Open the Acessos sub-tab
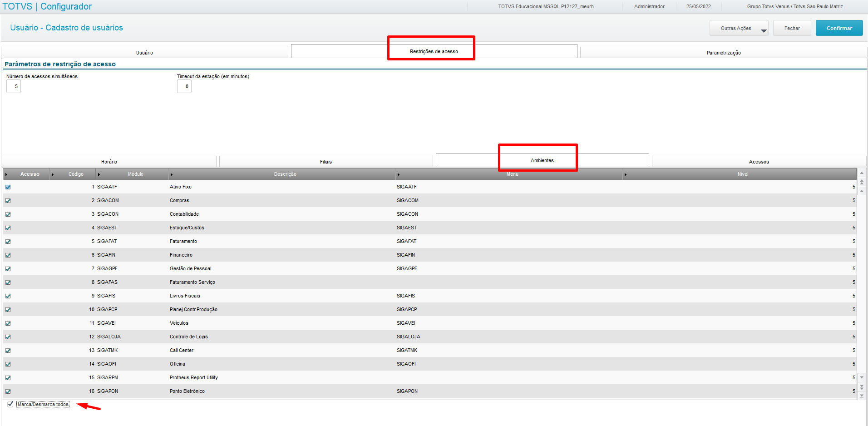Viewport: 868px width, 426px height. [x=759, y=162]
